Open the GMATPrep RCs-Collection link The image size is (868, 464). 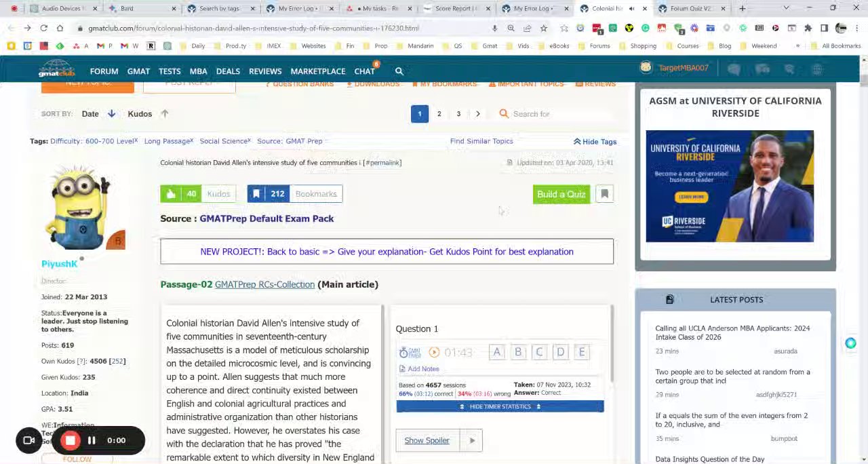point(264,285)
